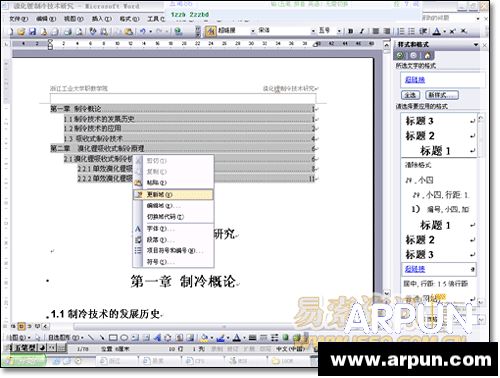Choose 更新域 (Update Field) in the context menu
The image size is (500, 378).
[x=173, y=194]
